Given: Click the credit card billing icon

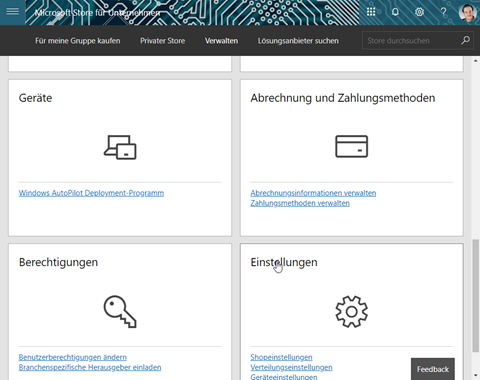Looking at the screenshot, I should click(351, 146).
